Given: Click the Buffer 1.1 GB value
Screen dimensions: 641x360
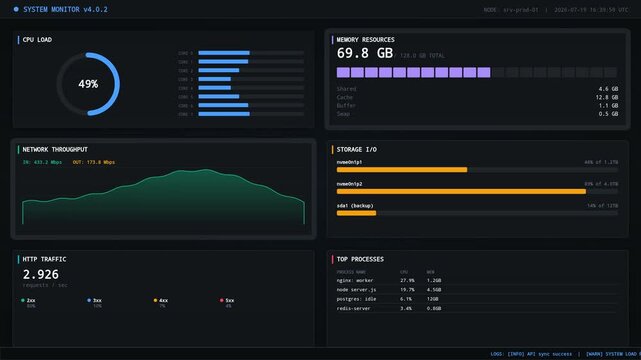Looking at the screenshot, I should [x=608, y=105].
